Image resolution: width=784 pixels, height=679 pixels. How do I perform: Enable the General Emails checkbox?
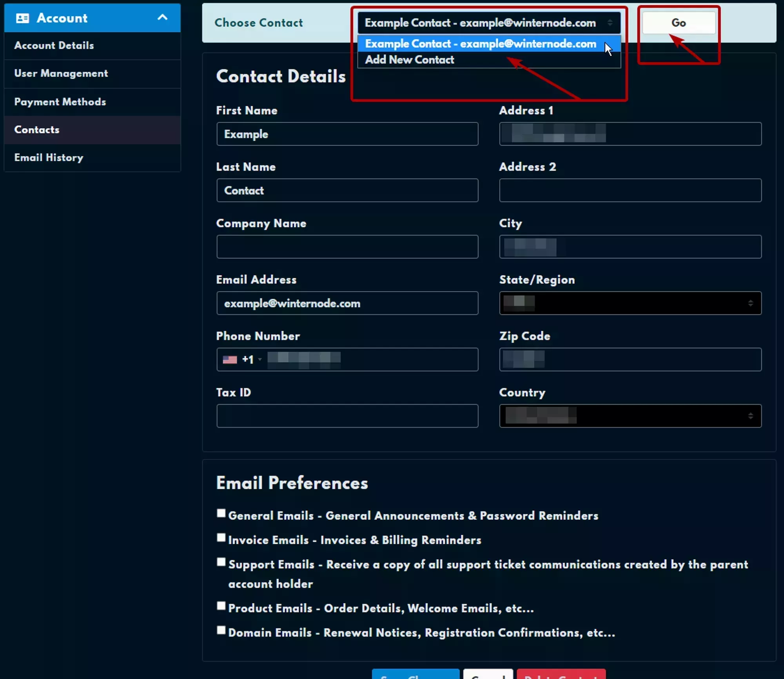221,513
